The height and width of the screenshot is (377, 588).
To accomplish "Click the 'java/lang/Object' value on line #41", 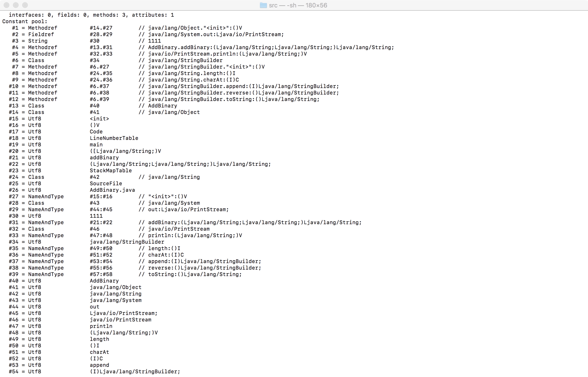I will pyautogui.click(x=116, y=287).
